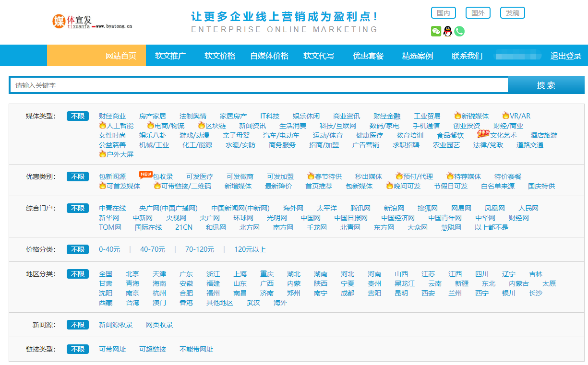Pick the 特荐媒体 discount category
588x365 pixels.
coord(464,177)
